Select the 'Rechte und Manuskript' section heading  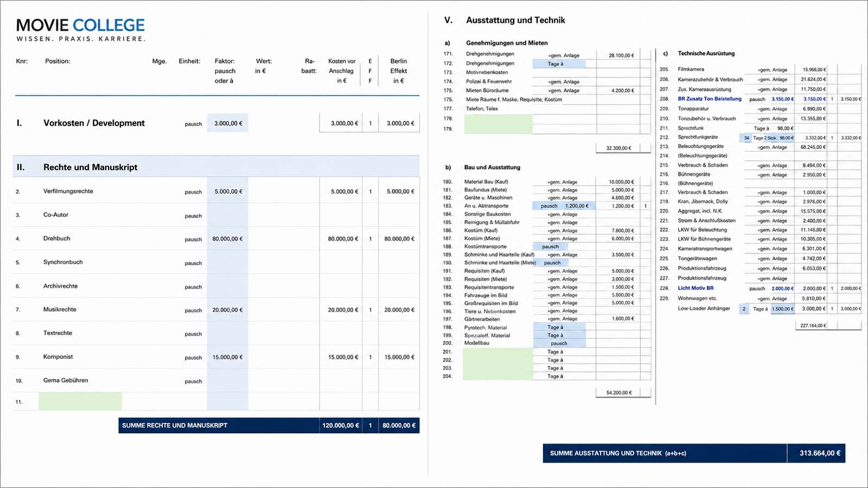90,167
